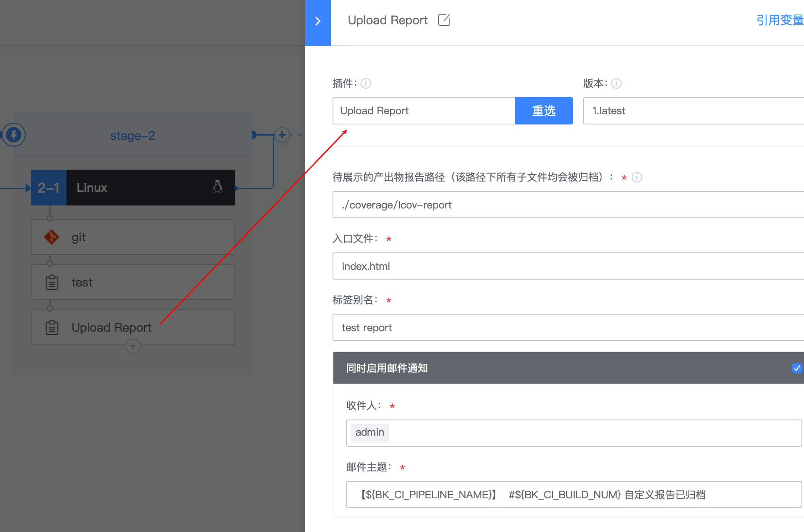Open the 1.latest version dropdown

click(x=694, y=111)
